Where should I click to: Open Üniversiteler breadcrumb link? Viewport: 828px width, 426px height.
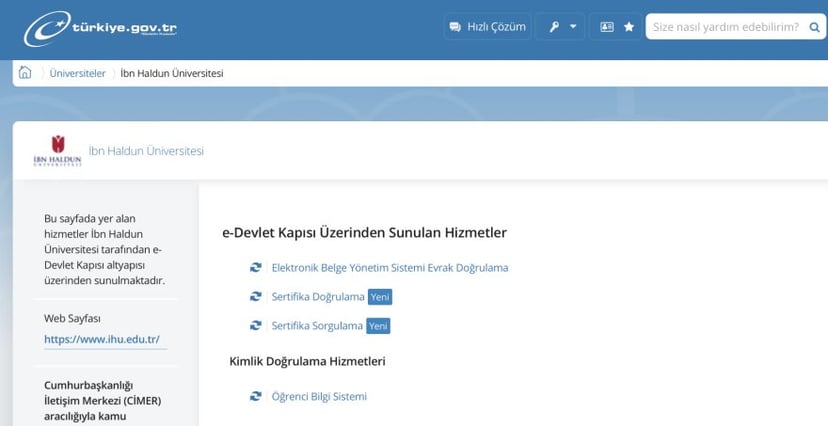pyautogui.click(x=78, y=73)
